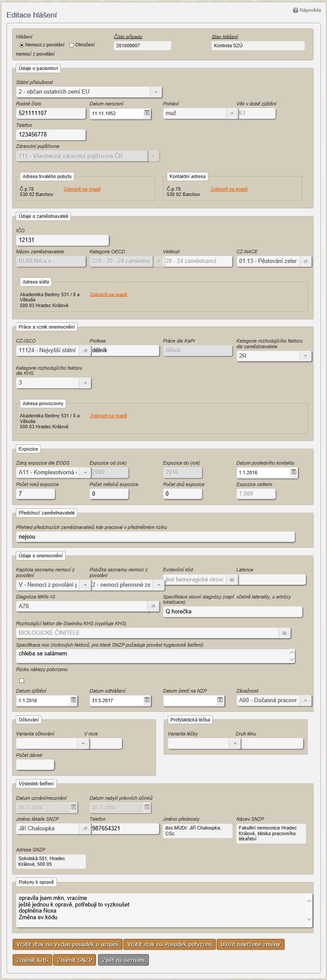Open Evidenční kód lookup icon
Viewport: 327px width, 980px height.
coord(232,579)
